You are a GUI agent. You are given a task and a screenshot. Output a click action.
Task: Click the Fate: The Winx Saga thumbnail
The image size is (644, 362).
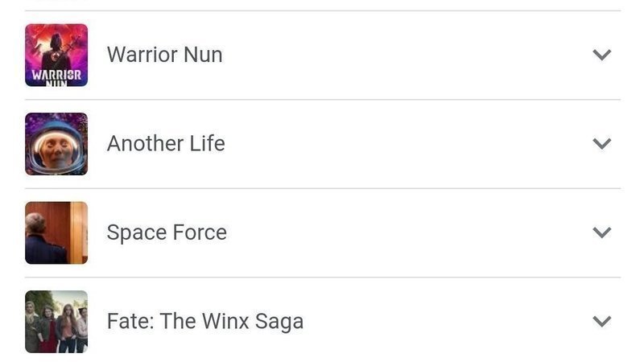(56, 321)
